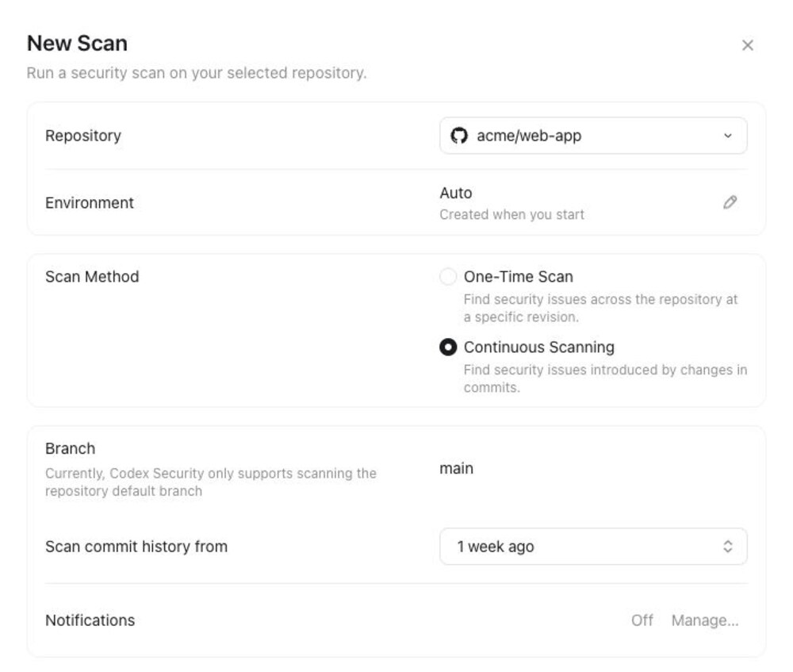Click the One-Time Scan label
Image resolution: width=793 pixels, height=672 pixels.
click(519, 277)
